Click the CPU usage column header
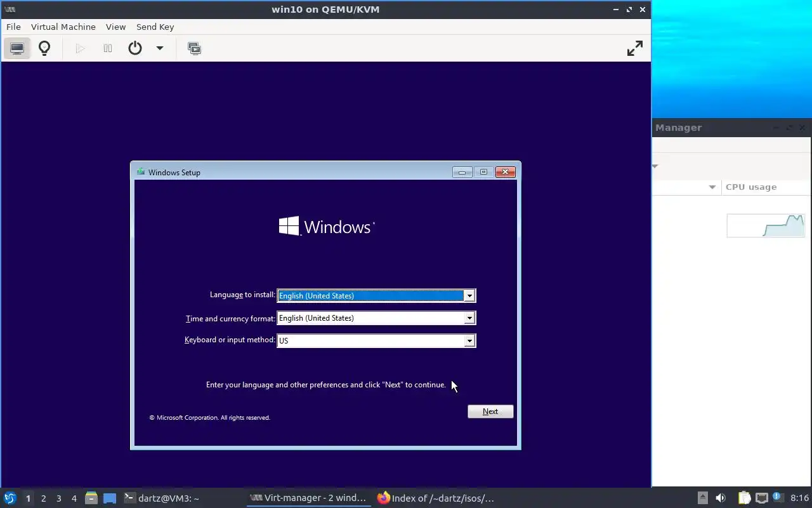 [x=766, y=187]
